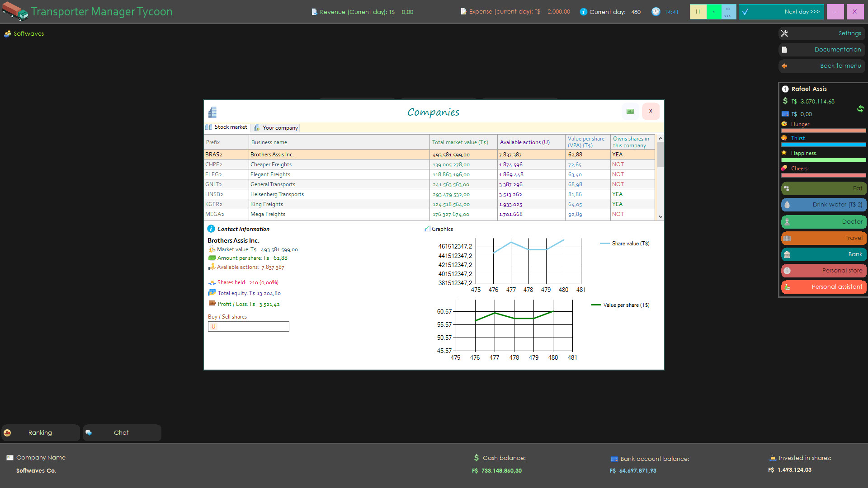The image size is (868, 488).
Task: Open the Personal store
Action: (x=823, y=270)
